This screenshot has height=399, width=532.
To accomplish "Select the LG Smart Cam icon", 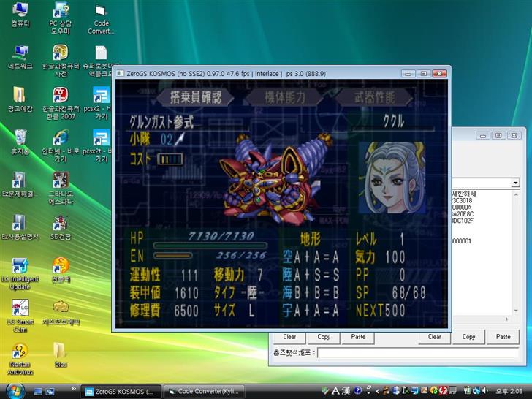I will (x=20, y=316).
